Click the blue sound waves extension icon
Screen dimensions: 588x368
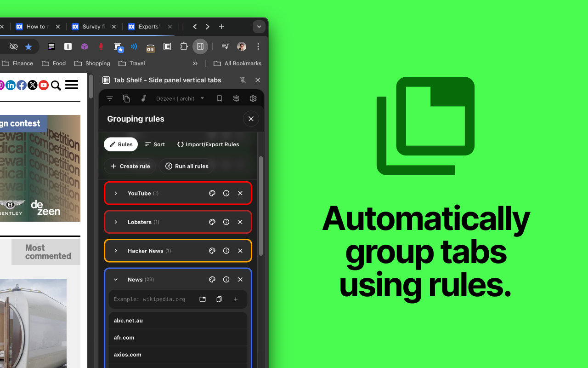coord(134,46)
